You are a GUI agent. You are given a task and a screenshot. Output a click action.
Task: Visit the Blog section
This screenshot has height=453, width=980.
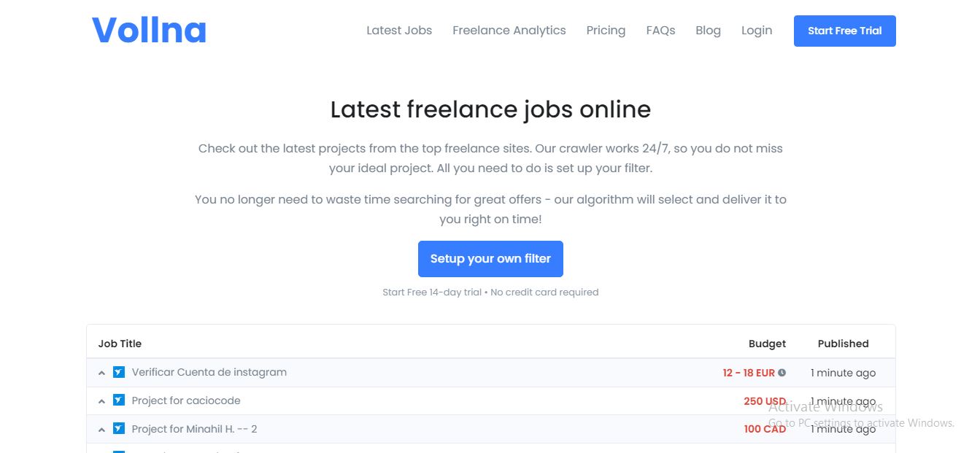708,31
